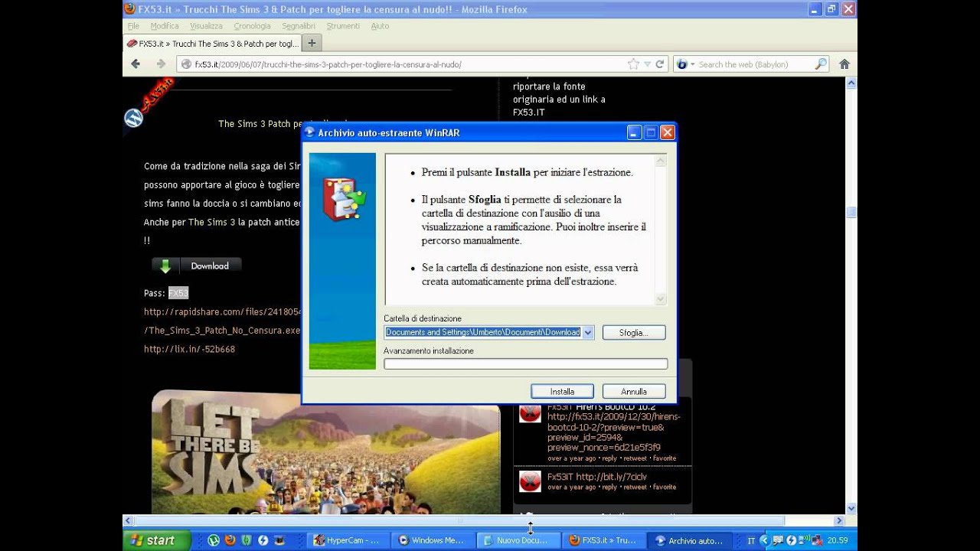Open the rapidshare.com files link
This screenshot has height=551, width=980.
(x=223, y=312)
